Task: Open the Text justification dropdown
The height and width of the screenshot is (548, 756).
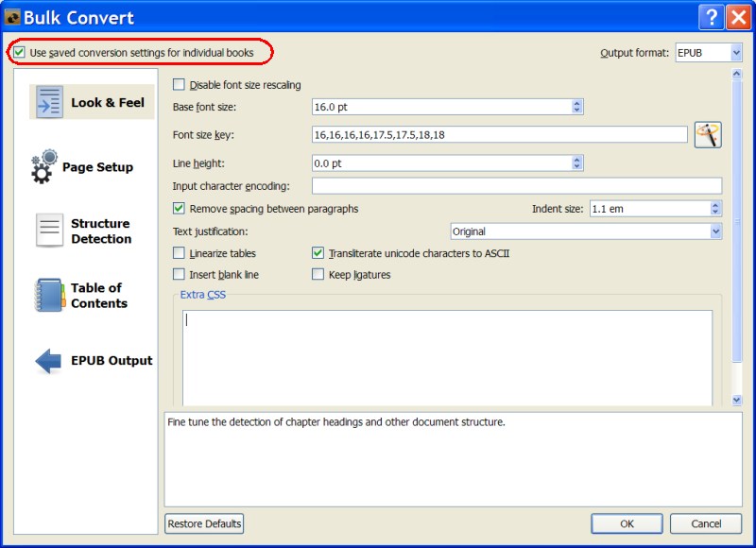Action: pyautogui.click(x=716, y=231)
